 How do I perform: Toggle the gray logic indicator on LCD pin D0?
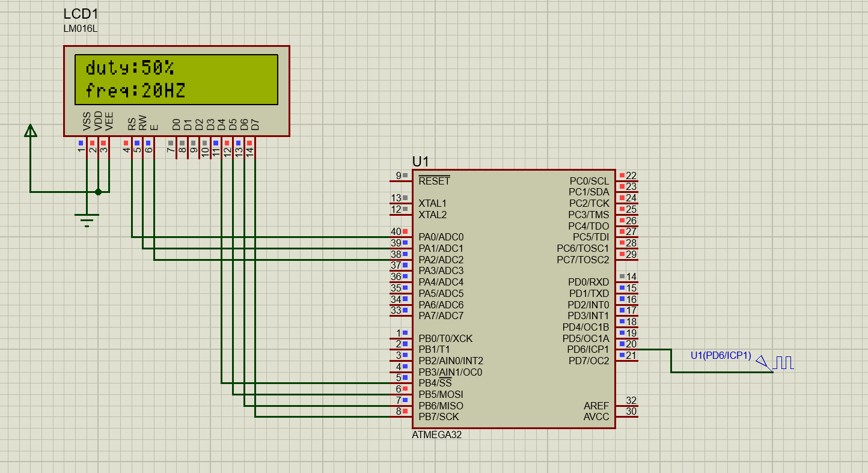pyautogui.click(x=173, y=142)
